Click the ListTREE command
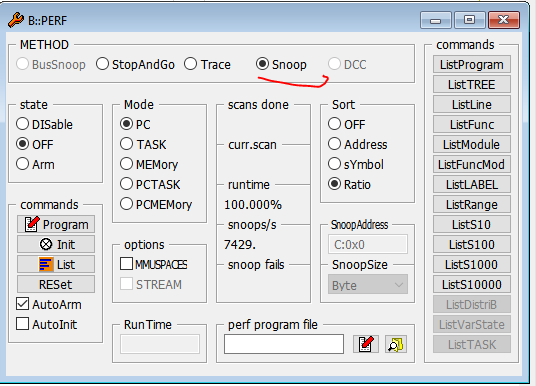Image resolution: width=536 pixels, height=386 pixels. pos(472,84)
